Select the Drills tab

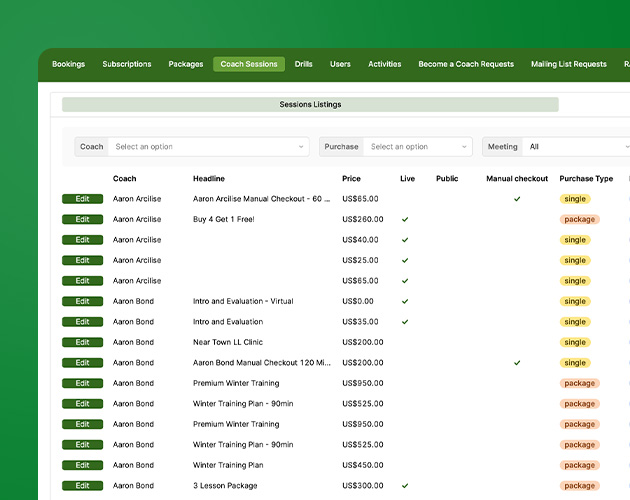pyautogui.click(x=304, y=64)
